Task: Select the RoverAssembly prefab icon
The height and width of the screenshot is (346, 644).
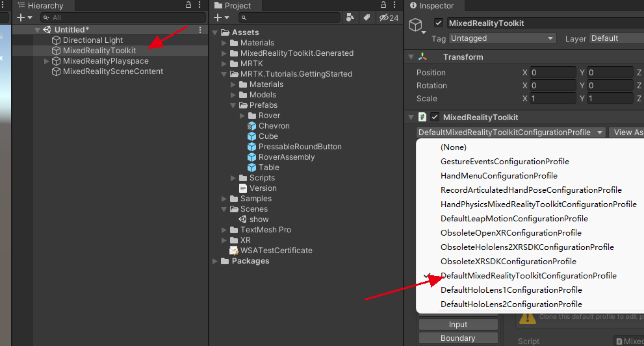Action: (251, 157)
